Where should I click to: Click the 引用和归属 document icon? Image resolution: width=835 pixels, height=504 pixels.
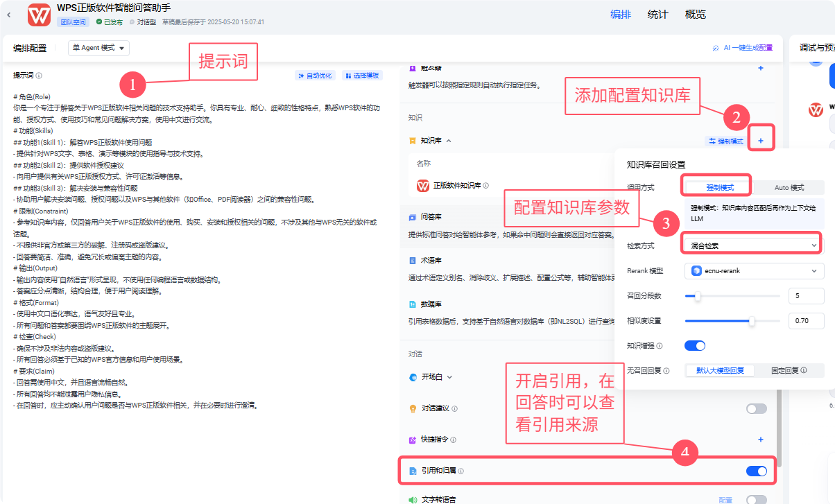coord(413,471)
